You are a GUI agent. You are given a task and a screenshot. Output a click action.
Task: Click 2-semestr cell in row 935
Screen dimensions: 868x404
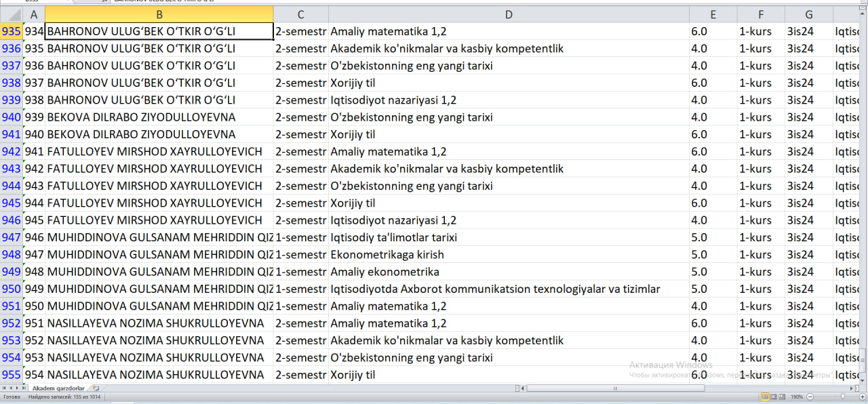301,31
